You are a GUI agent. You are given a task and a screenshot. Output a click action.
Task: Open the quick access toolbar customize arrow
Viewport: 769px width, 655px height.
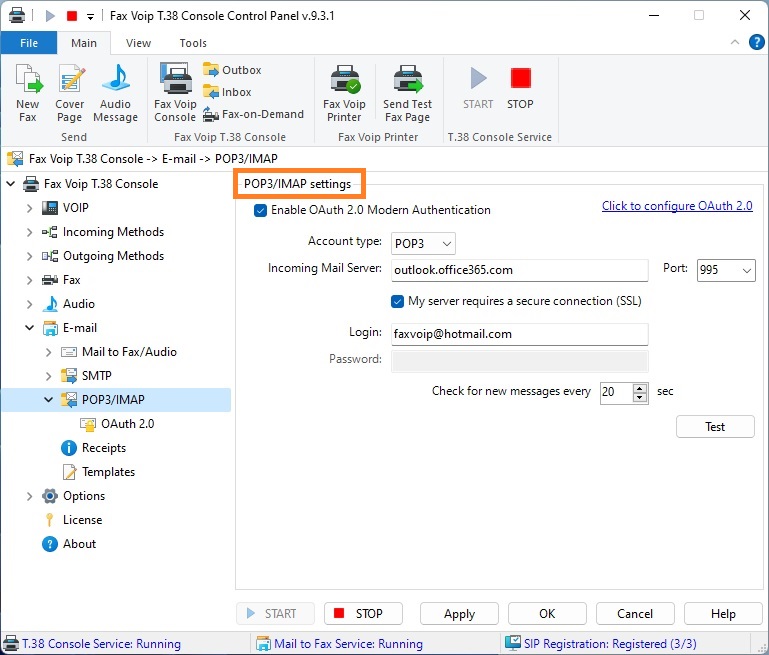point(90,17)
